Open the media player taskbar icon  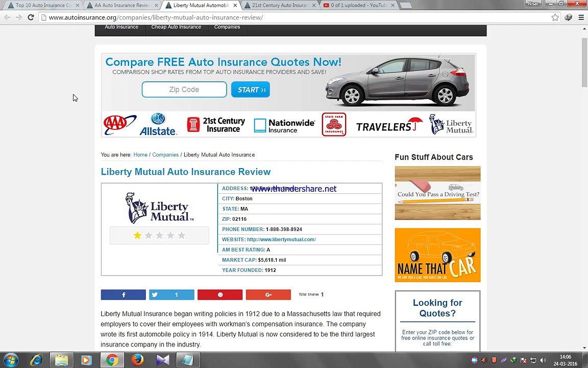click(86, 360)
